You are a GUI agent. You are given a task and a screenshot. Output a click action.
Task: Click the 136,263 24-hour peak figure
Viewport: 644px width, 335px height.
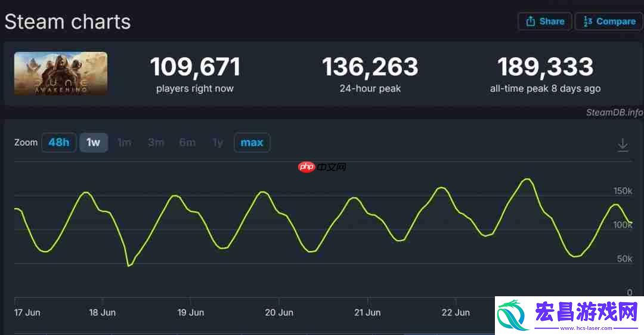click(370, 67)
